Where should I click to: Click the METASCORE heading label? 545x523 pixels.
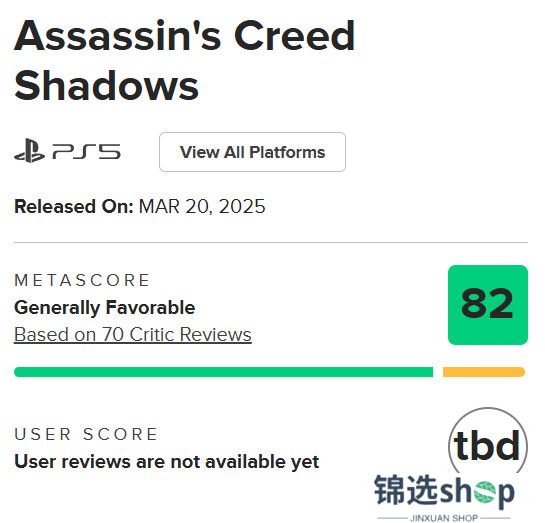[82, 280]
